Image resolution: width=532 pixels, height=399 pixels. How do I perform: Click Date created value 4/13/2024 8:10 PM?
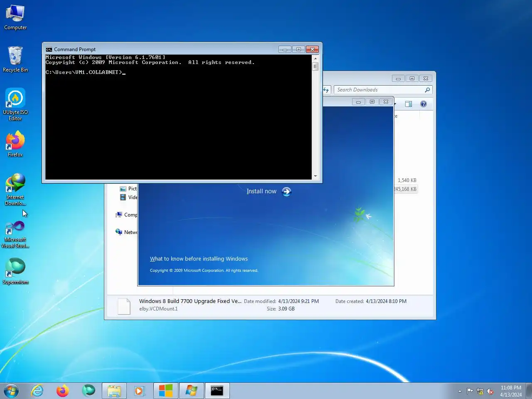[x=386, y=301]
